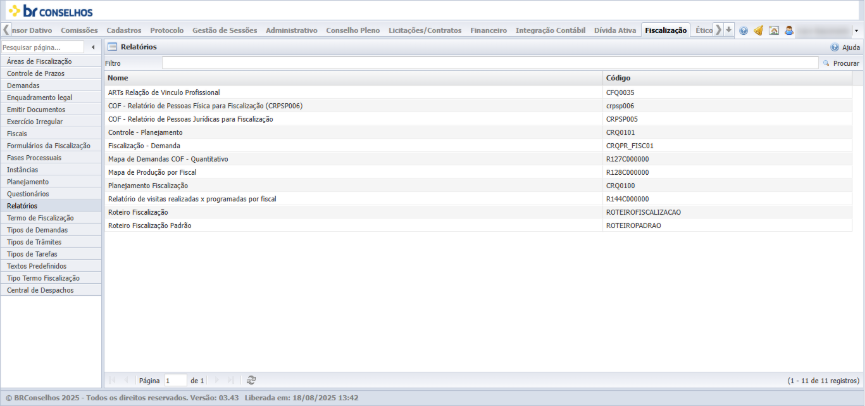865x406 pixels.
Task: Open the tab list down-arrow menu
Action: point(729,30)
